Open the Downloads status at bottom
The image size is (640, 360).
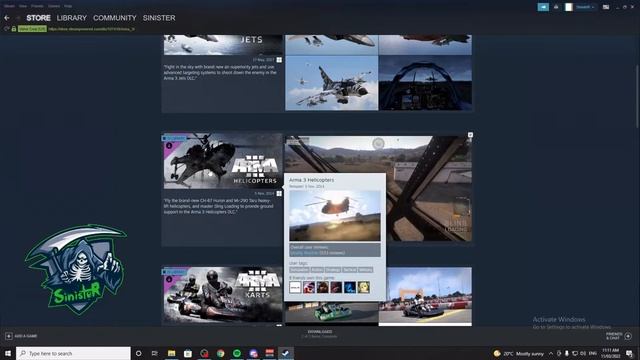click(x=320, y=334)
